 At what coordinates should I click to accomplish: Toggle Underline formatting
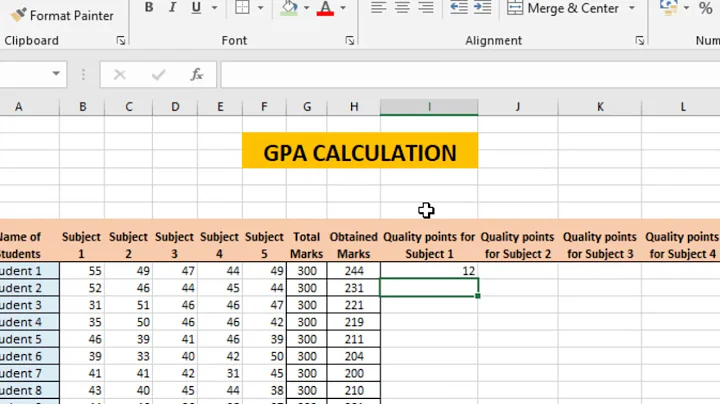pyautogui.click(x=196, y=7)
